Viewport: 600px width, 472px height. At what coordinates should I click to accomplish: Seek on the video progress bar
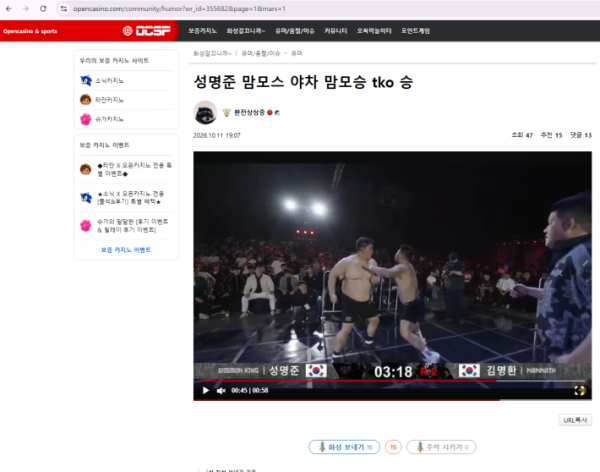click(x=392, y=381)
